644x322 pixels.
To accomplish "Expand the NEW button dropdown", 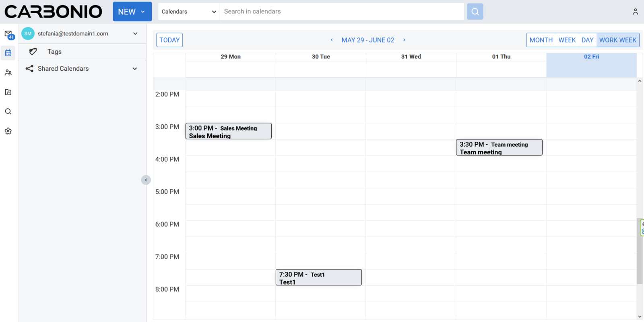I will (143, 12).
